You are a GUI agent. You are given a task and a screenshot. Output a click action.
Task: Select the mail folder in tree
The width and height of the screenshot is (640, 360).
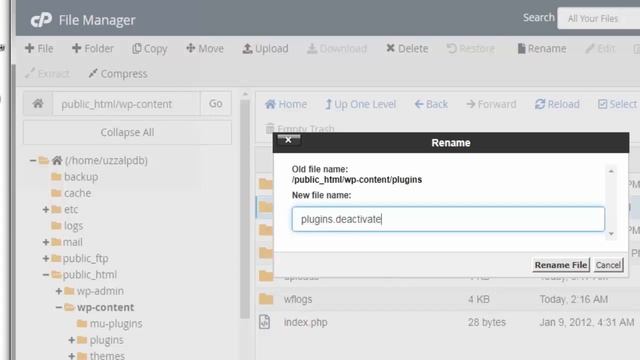[73, 242]
